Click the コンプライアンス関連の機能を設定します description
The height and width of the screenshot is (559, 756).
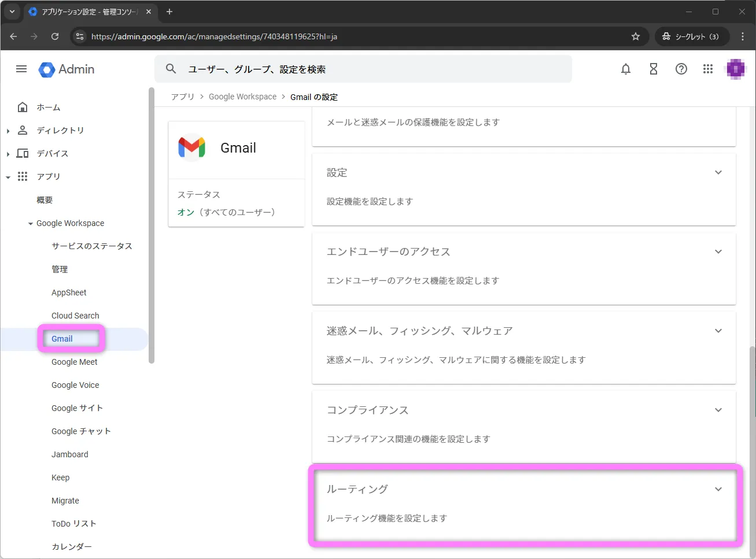click(x=408, y=439)
